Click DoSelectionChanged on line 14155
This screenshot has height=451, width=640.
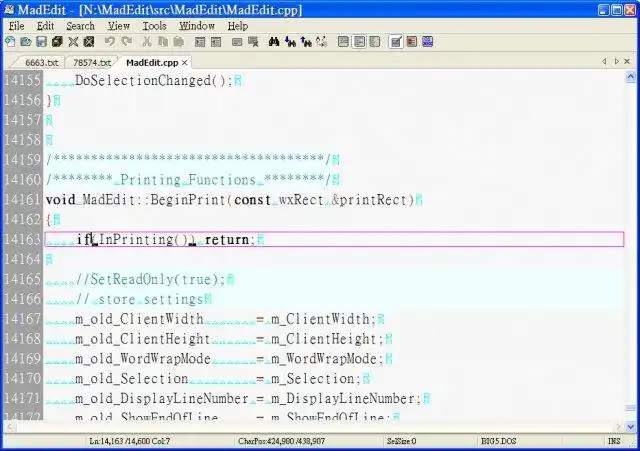tap(143, 80)
